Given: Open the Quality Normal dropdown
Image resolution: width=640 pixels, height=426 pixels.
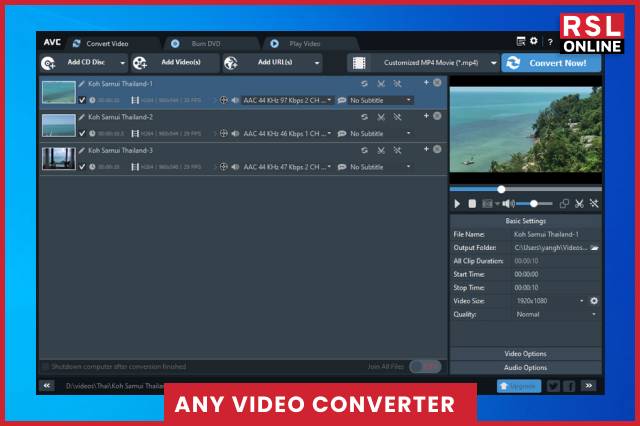Looking at the screenshot, I should tap(556, 315).
